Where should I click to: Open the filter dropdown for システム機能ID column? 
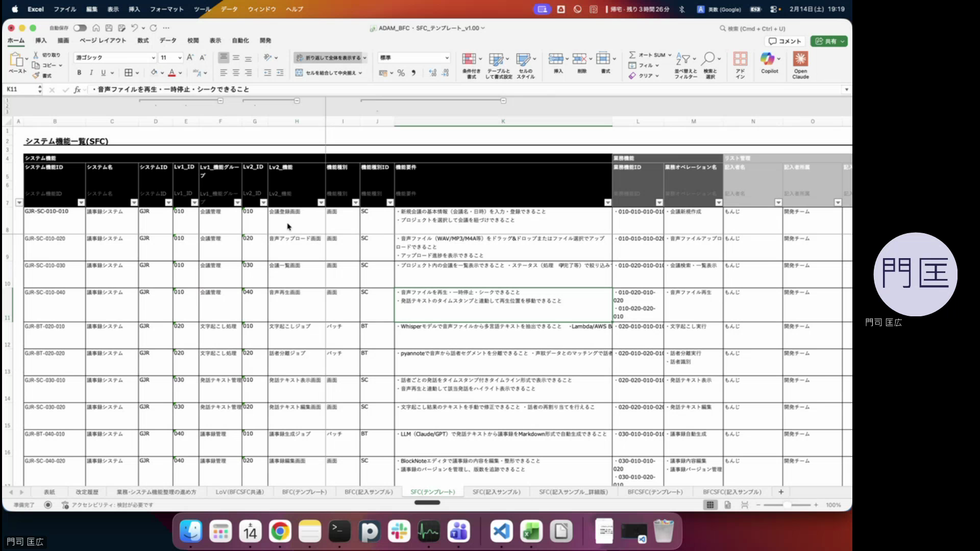[81, 203]
